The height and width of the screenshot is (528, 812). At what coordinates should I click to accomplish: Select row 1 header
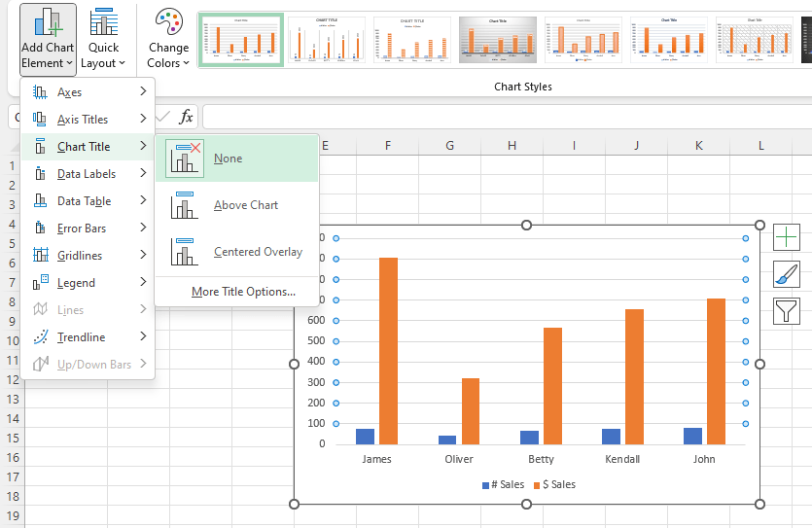(x=13, y=166)
